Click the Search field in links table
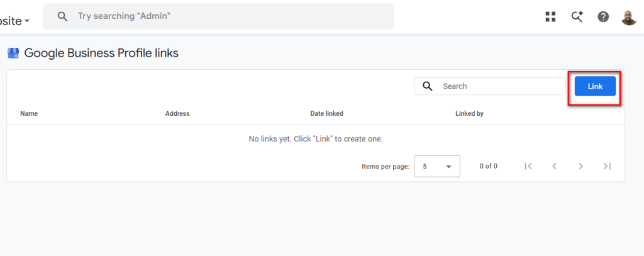This screenshot has height=256, width=644. [x=490, y=86]
